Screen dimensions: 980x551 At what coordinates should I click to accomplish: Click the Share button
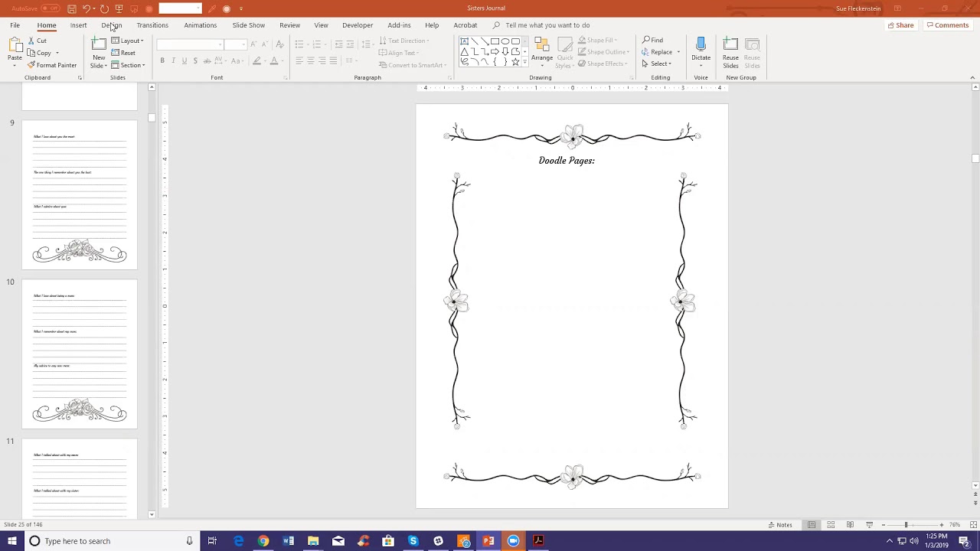900,25
